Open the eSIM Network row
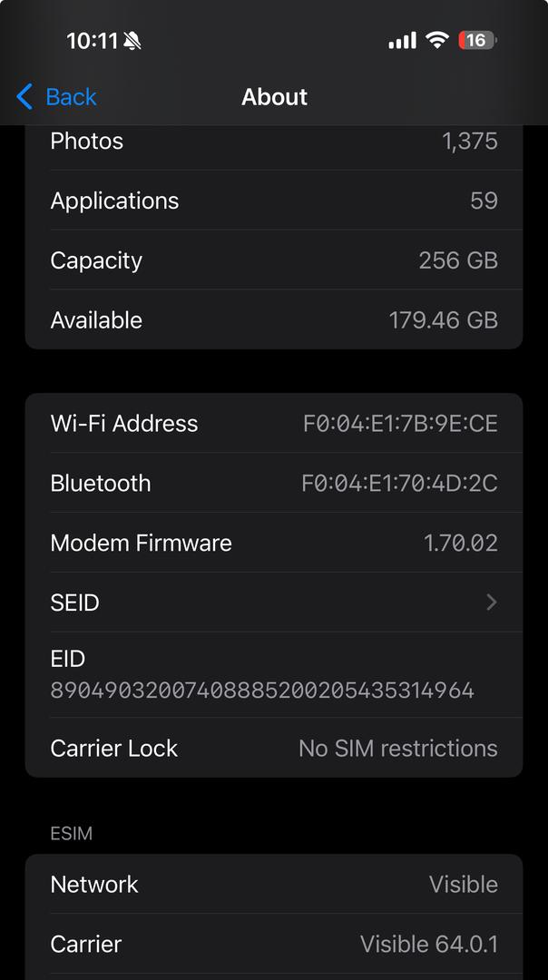 coord(272,885)
